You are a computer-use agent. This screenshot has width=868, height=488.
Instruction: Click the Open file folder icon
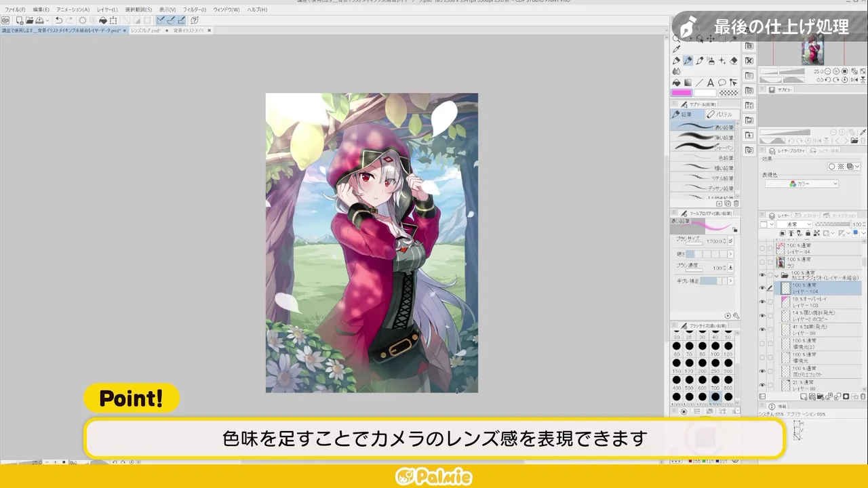pos(29,20)
